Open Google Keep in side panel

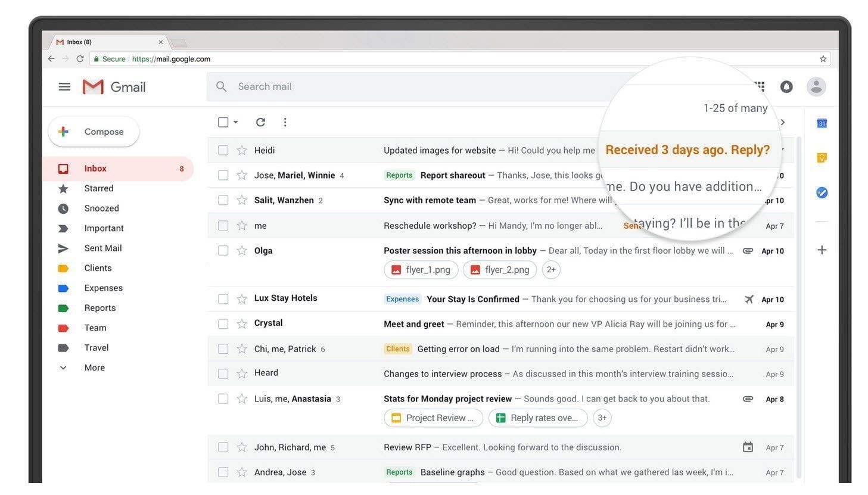822,158
